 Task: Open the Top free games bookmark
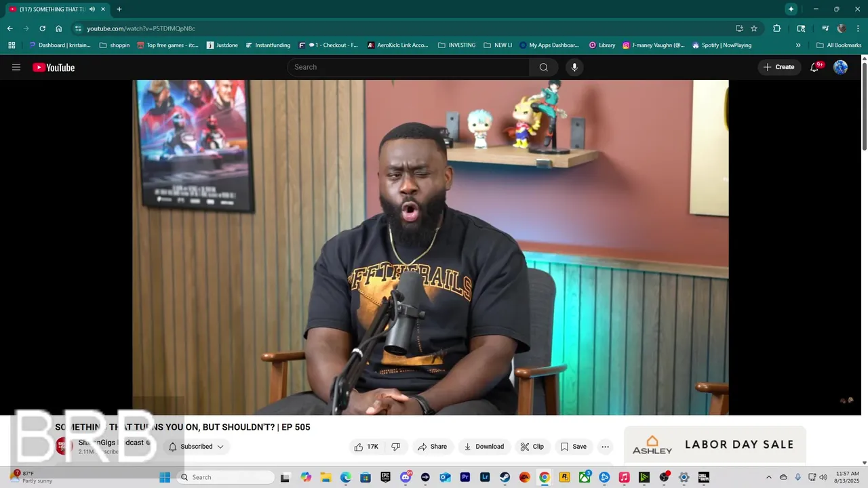click(x=167, y=45)
